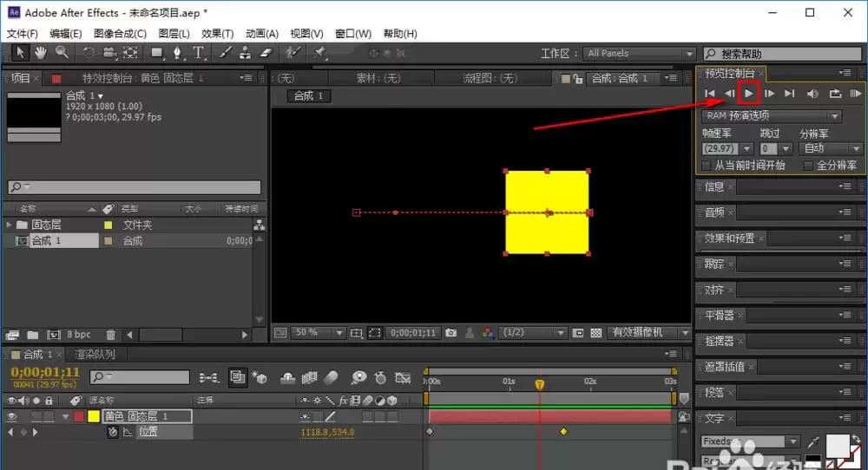Check 全分辨率 checkbox
Screen dimensions: 868x470
(x=808, y=166)
